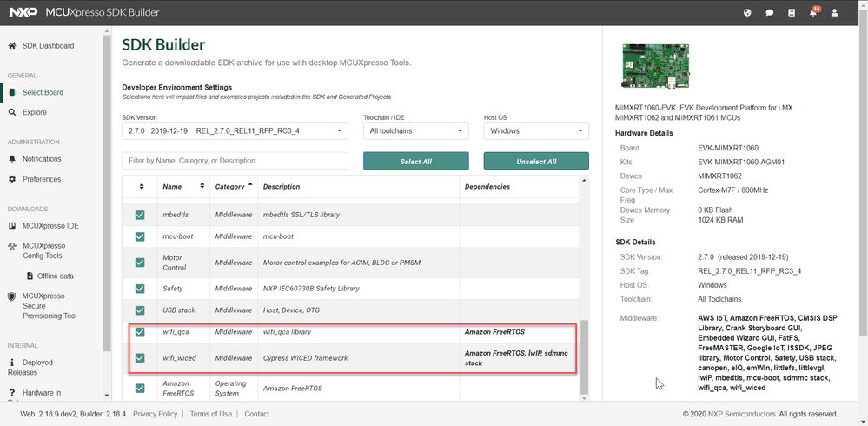
Task: Click the Unselect All button
Action: point(536,161)
